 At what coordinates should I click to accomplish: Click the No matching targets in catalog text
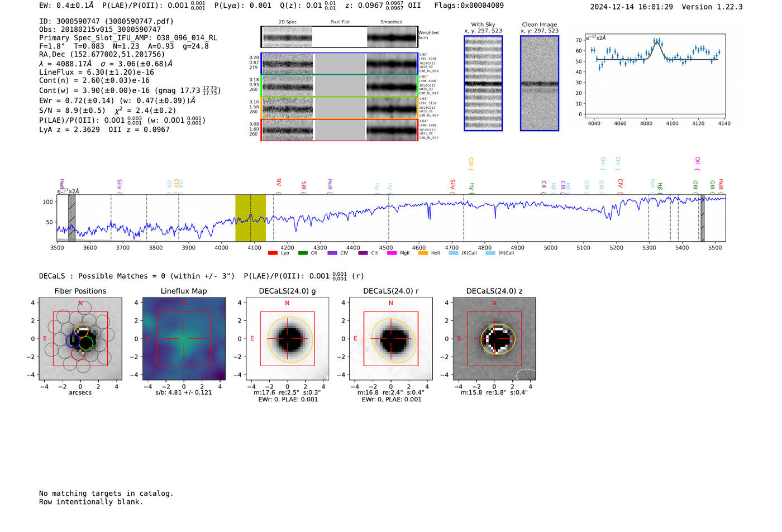(106, 493)
